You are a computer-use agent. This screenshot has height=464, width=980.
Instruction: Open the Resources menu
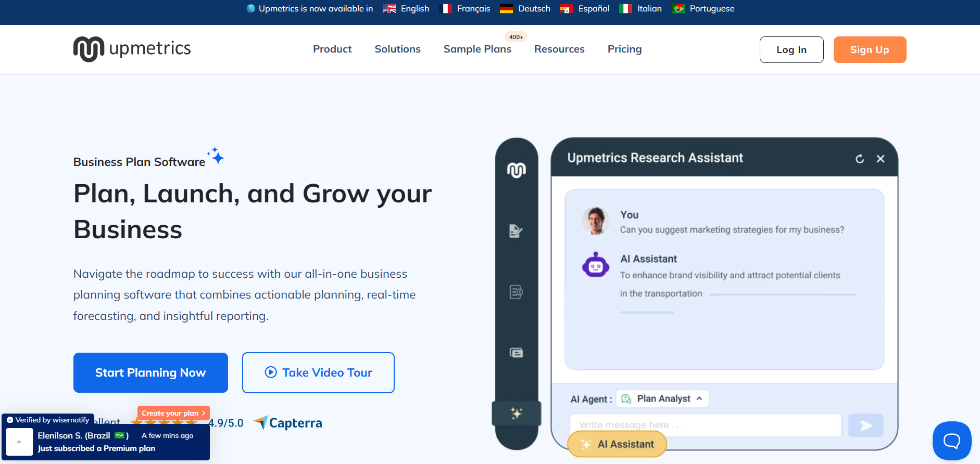pos(559,49)
